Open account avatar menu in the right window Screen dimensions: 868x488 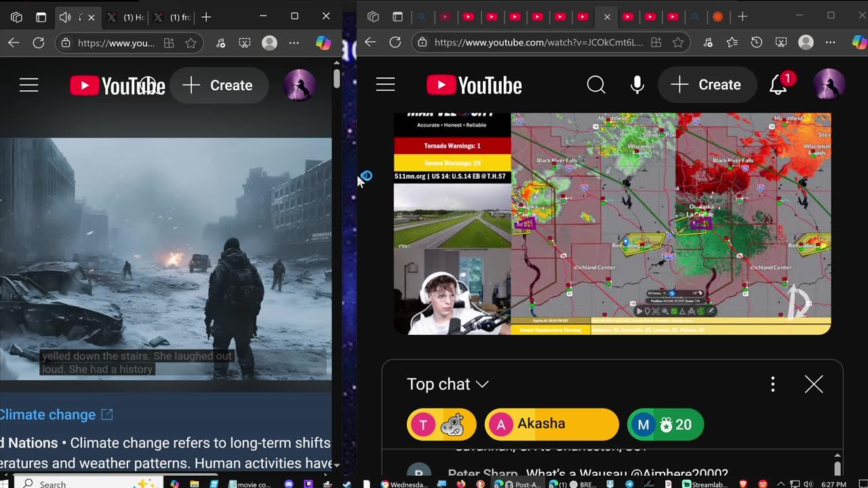[x=829, y=85]
